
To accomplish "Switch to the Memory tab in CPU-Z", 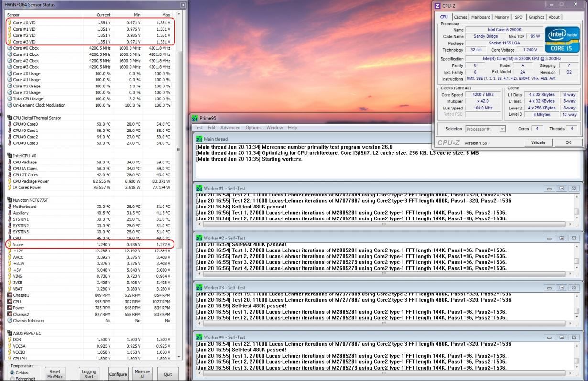I will pos(501,17).
